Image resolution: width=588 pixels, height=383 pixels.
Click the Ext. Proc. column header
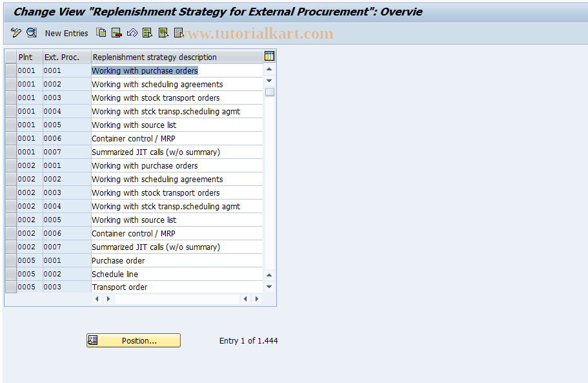63,57
